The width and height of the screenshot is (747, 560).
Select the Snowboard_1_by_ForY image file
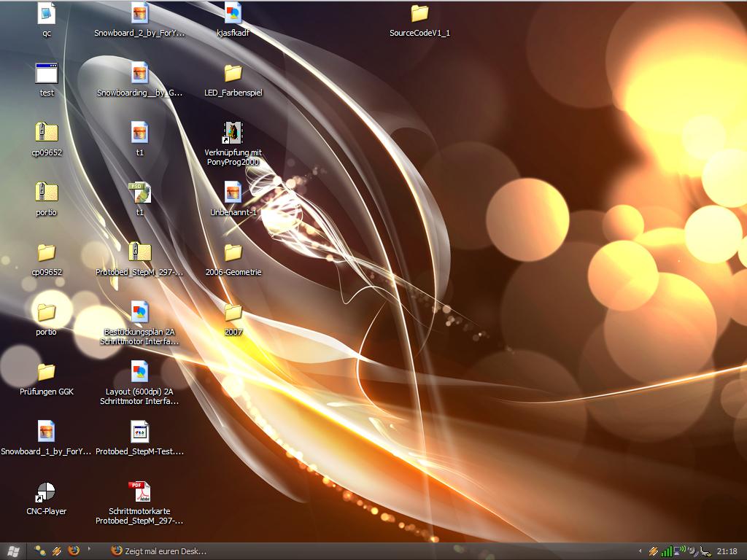click(46, 432)
